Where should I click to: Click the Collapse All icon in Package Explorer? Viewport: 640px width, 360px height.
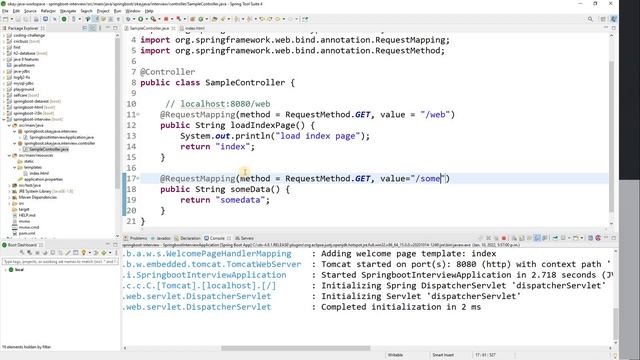coord(85,28)
